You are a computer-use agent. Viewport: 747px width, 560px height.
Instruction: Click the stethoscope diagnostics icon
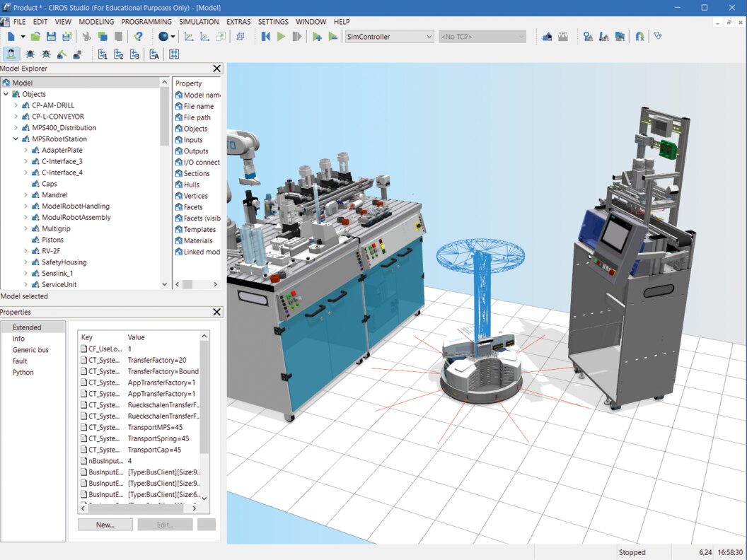pyautogui.click(x=657, y=37)
